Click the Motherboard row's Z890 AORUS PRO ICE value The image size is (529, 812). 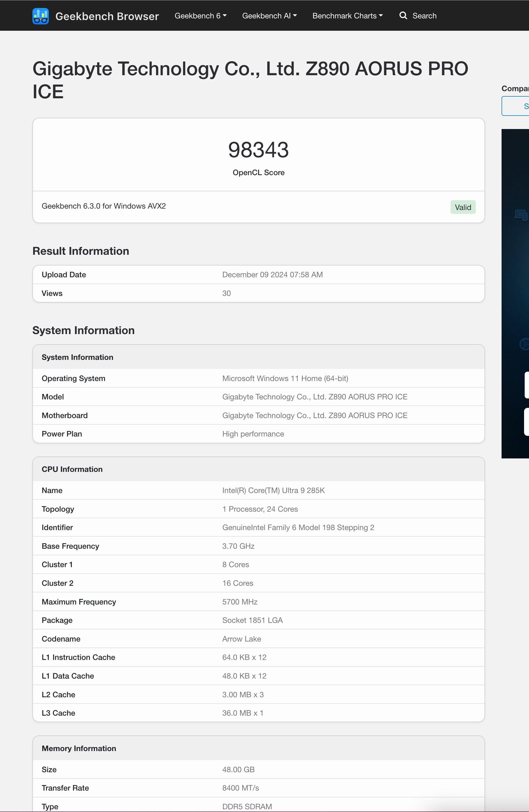[x=315, y=416]
